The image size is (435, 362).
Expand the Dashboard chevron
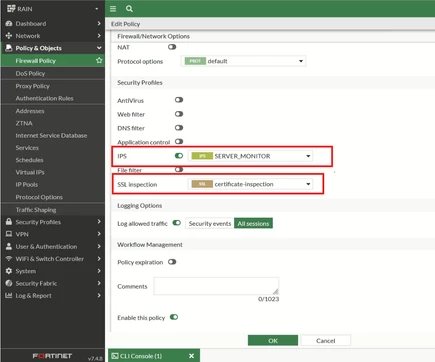point(99,23)
